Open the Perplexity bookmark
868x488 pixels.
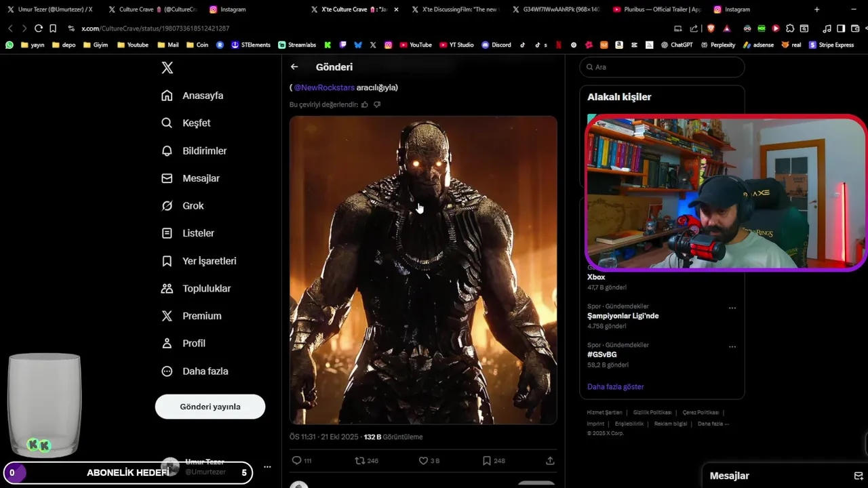[718, 45]
